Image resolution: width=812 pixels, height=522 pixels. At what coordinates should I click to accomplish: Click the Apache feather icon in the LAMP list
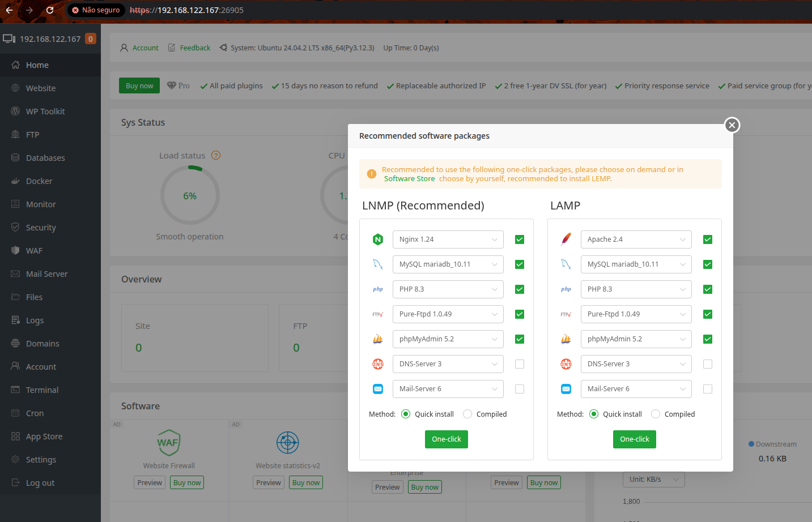tap(566, 239)
